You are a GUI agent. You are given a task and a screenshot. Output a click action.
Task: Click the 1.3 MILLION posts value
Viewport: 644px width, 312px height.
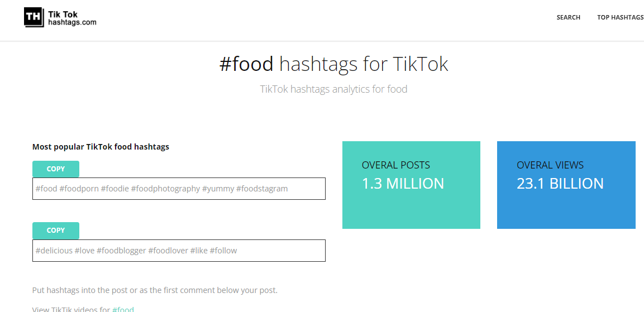tap(403, 184)
